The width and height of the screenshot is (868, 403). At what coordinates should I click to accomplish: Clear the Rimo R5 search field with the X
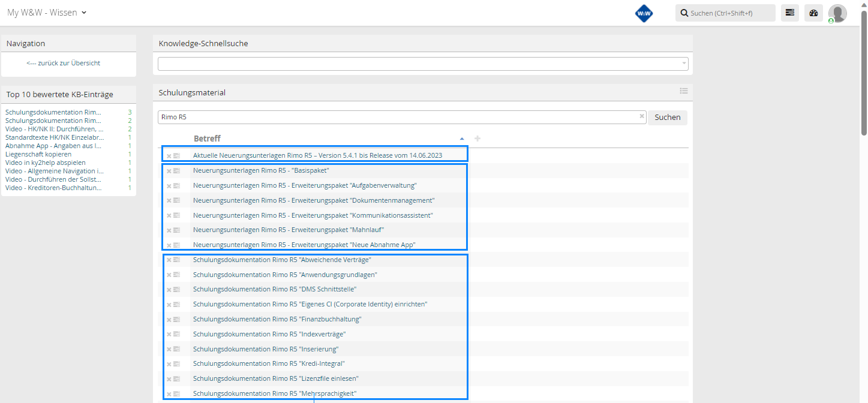pos(641,116)
